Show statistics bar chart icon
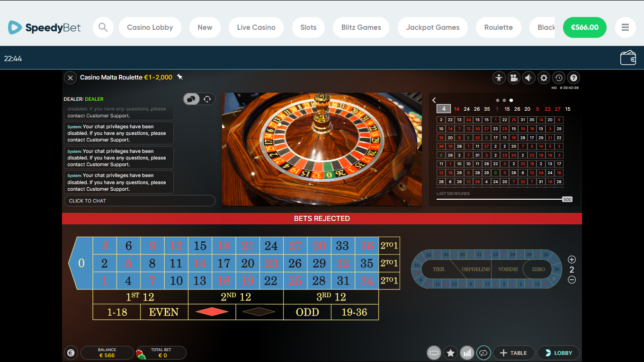The width and height of the screenshot is (644, 362). coord(467,353)
